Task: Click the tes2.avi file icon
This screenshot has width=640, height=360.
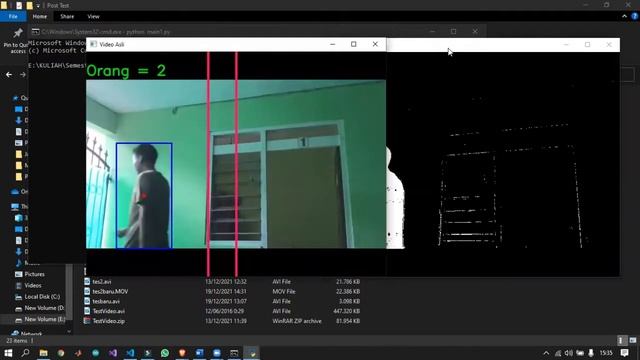Action: (x=87, y=281)
